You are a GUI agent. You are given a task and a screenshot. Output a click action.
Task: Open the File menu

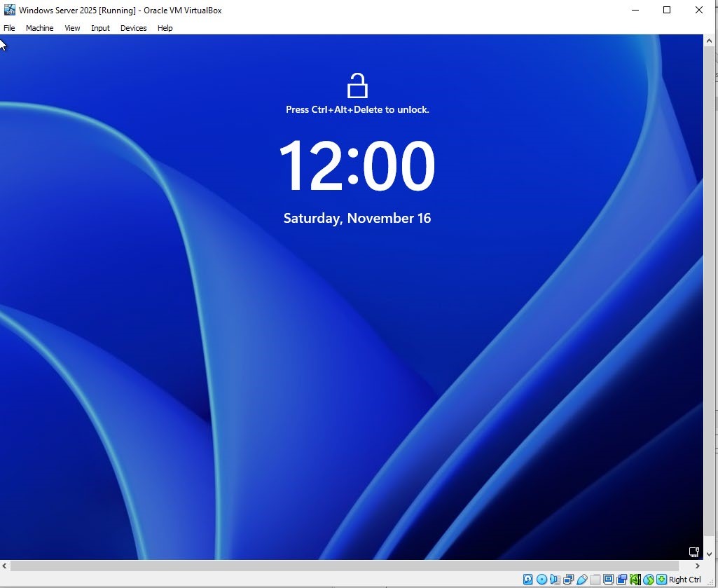coord(9,28)
